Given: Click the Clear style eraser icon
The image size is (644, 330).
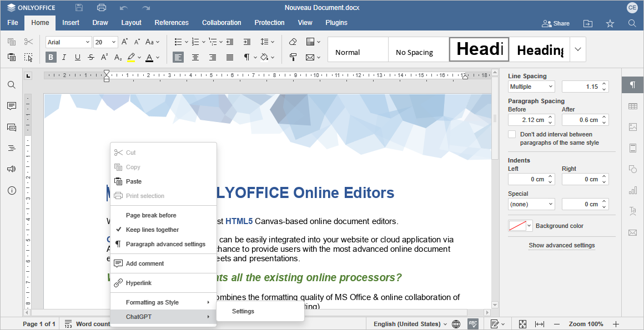Looking at the screenshot, I should 293,42.
